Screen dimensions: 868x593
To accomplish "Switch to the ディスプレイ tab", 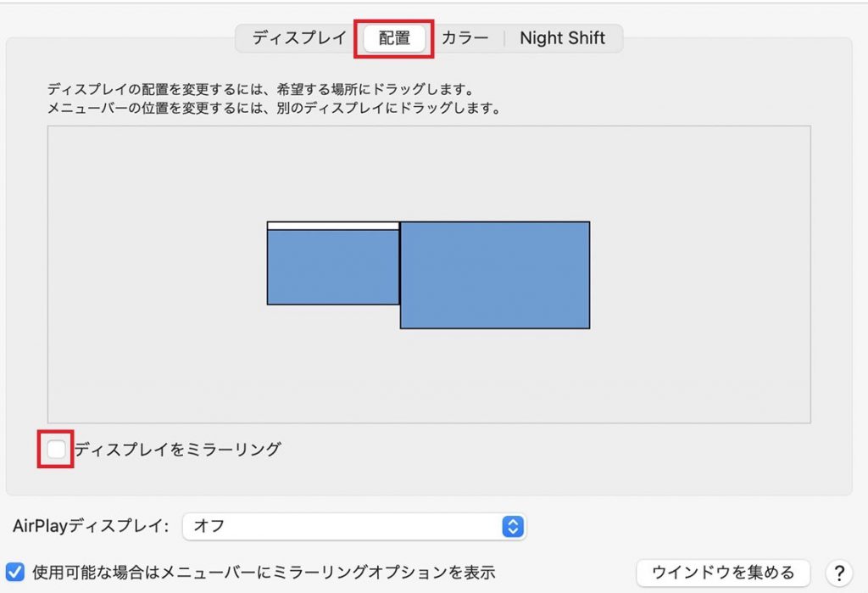I will point(299,38).
